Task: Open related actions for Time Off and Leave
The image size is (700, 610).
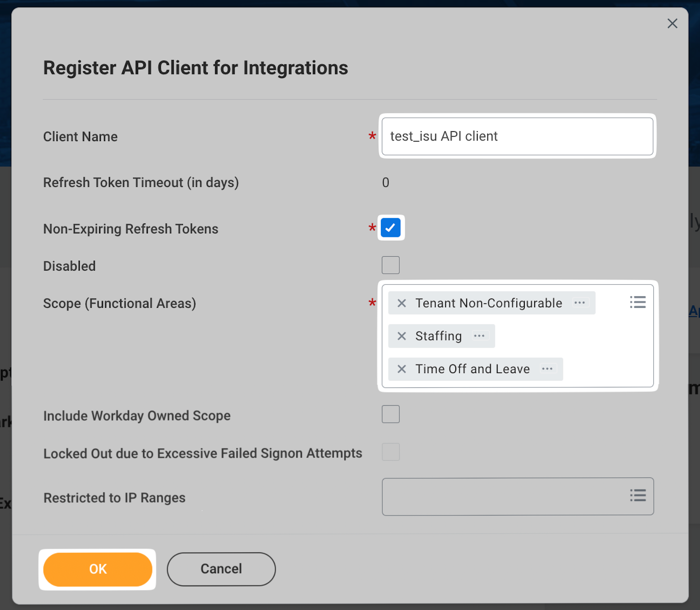Action: tap(547, 369)
